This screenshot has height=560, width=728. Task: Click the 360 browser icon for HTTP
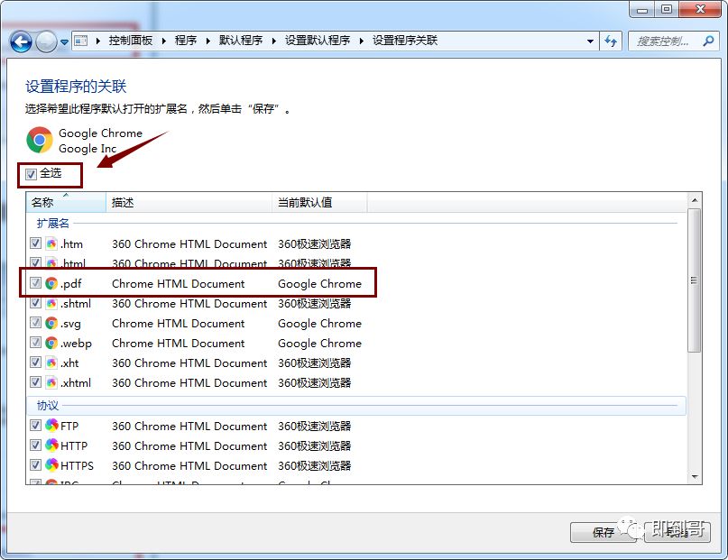(52, 445)
